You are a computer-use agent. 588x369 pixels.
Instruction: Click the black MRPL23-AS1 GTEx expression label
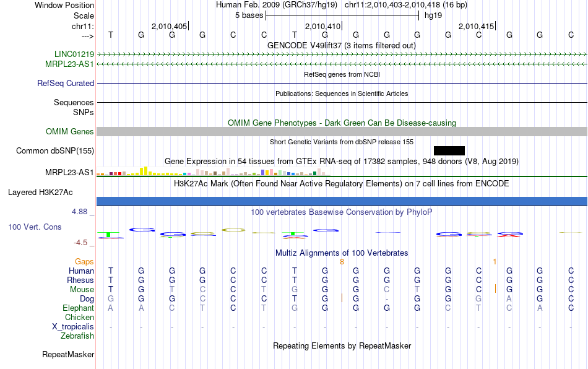coord(69,173)
